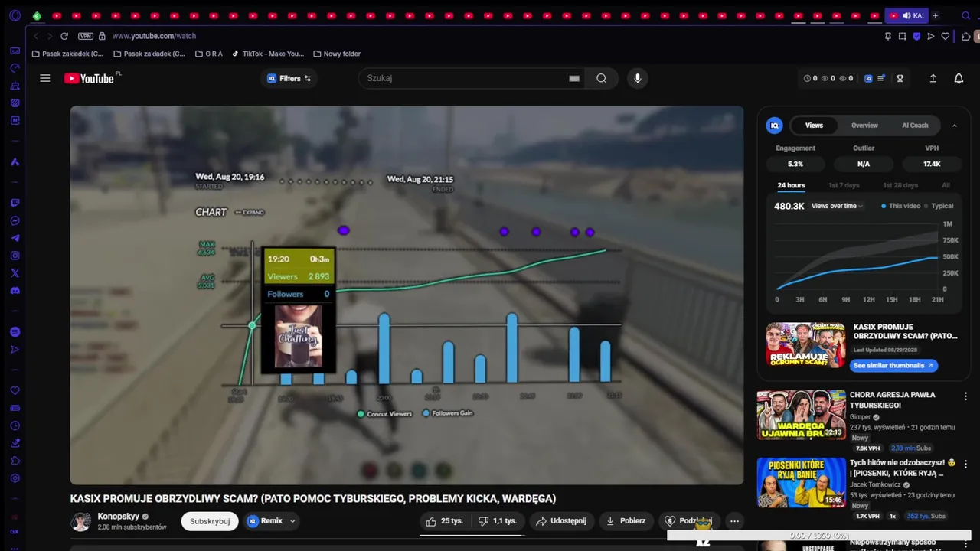Viewport: 980px width, 551px height.
Task: Open the G R A bookmarks folder
Action: (209, 54)
